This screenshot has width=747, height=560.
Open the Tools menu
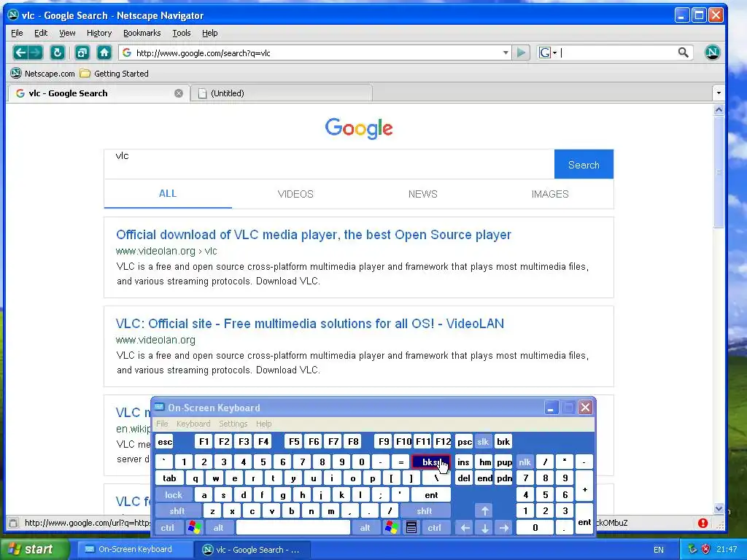[x=182, y=33]
